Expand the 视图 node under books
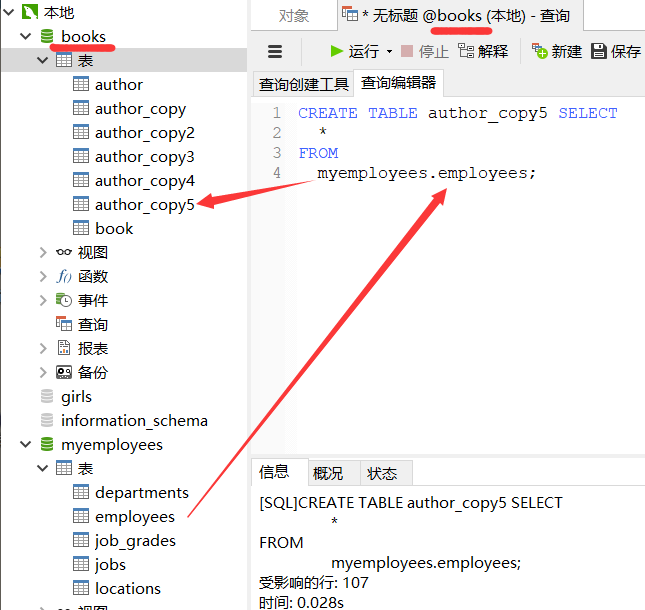645x610 pixels. [x=43, y=252]
